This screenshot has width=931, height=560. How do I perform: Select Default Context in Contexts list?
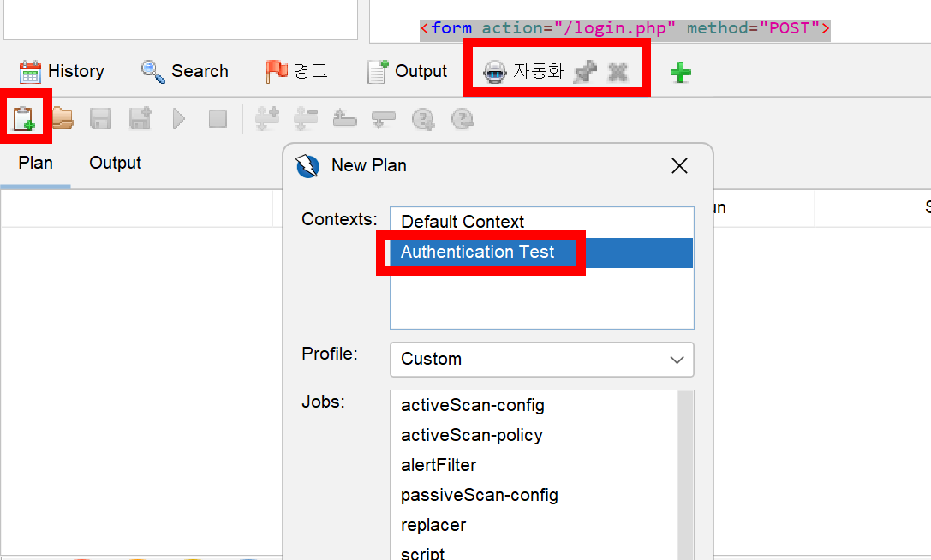(x=541, y=222)
